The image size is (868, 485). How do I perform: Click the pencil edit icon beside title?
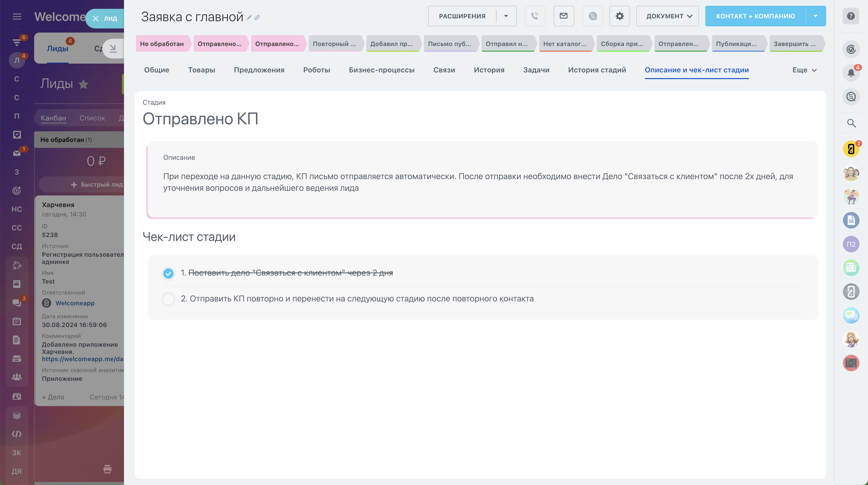tap(249, 18)
